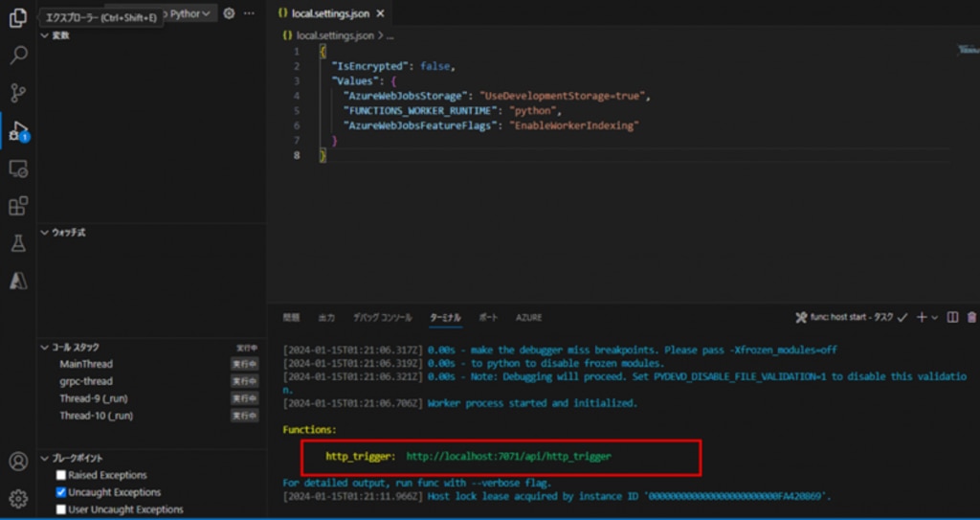Click the func host start task icon
The height and width of the screenshot is (520, 980).
pos(801,317)
